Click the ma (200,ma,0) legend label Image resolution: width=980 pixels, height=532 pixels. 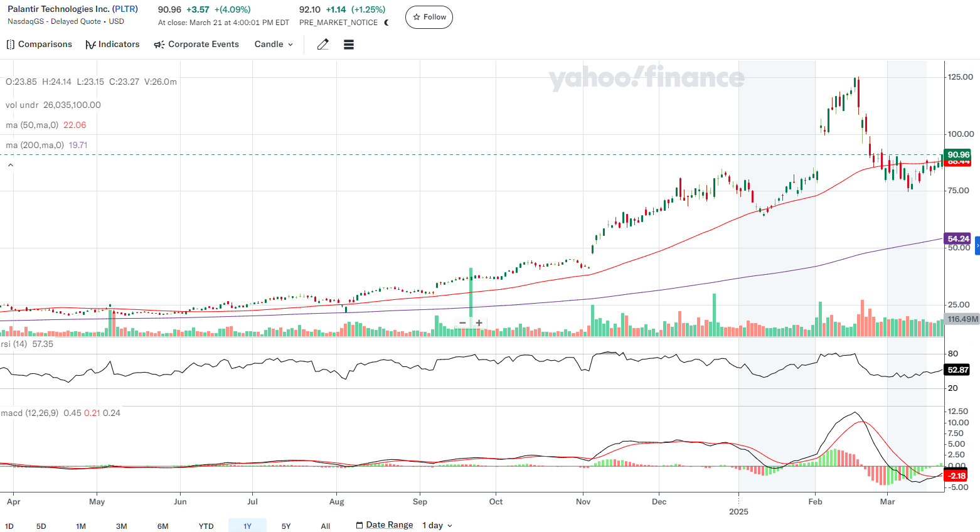click(x=35, y=145)
